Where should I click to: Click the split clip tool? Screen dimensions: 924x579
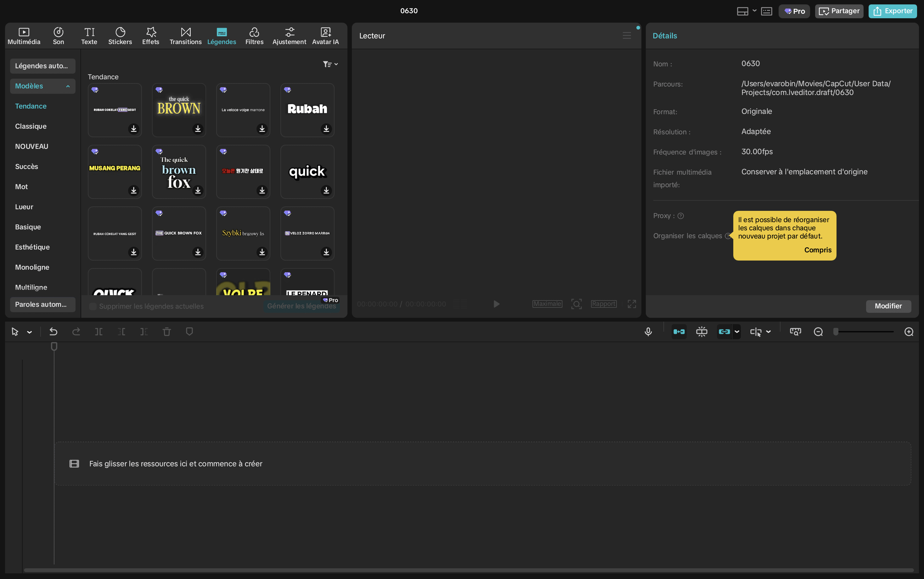[99, 332]
